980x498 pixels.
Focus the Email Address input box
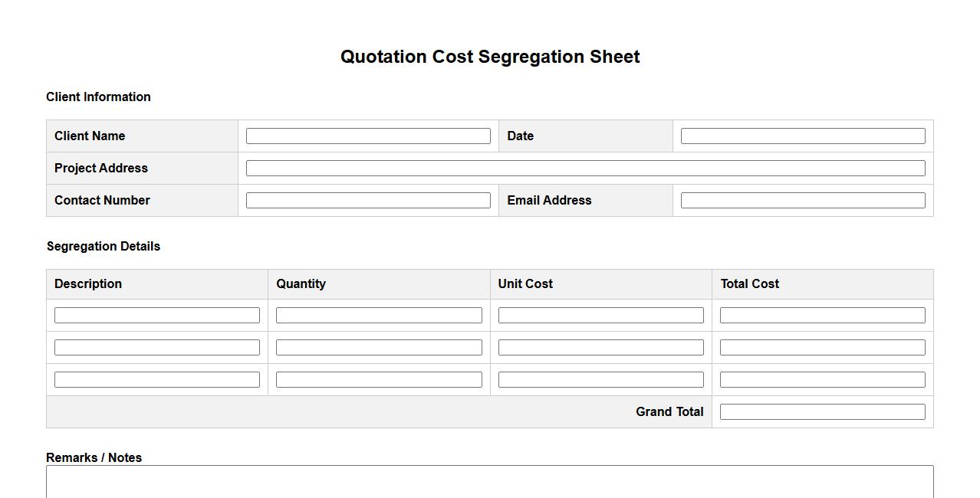[803, 201]
